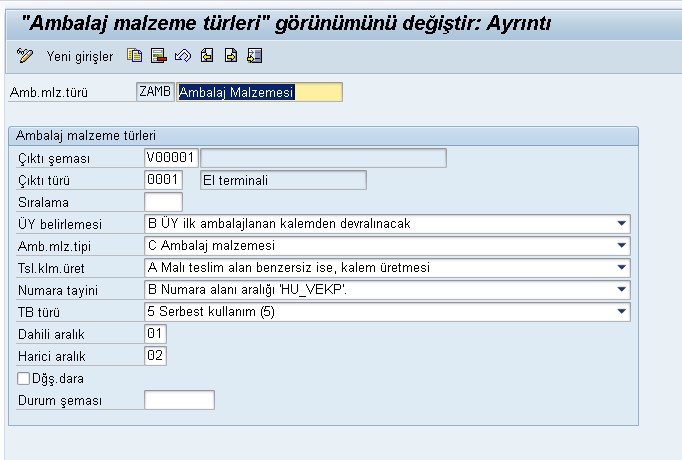Click the display/change pencil toggle icon
Viewport: 682px width, 460px height.
[25, 55]
